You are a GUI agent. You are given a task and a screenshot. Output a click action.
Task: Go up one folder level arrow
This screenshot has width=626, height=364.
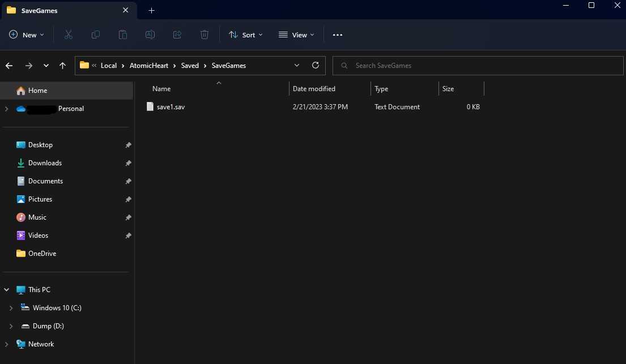point(62,66)
